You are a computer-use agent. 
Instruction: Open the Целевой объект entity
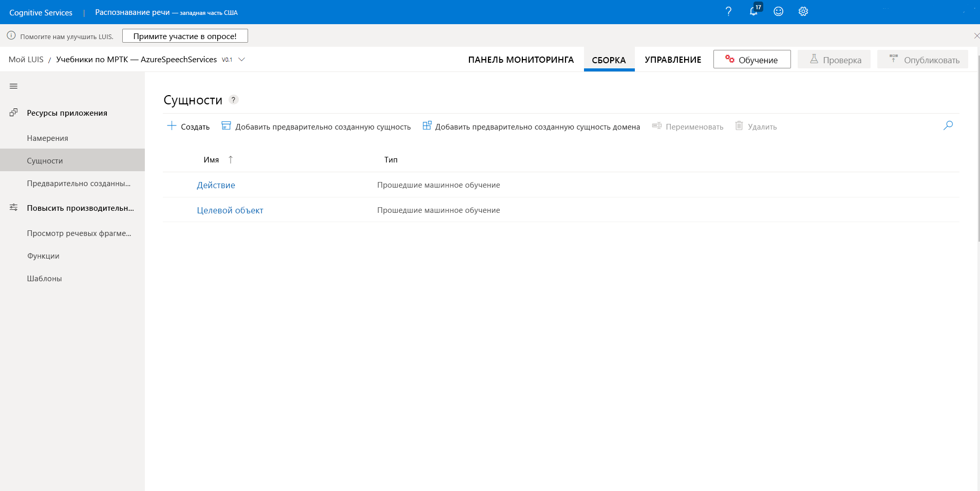[230, 210]
